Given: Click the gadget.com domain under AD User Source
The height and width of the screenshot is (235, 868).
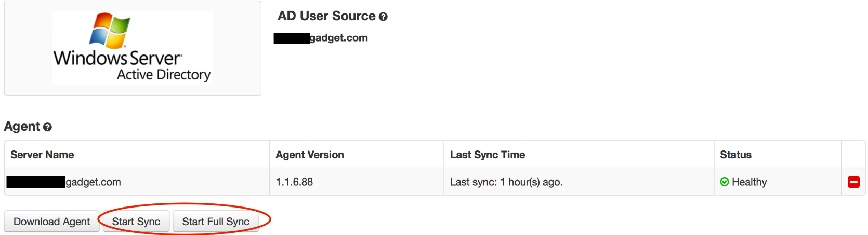Looking at the screenshot, I should coord(338,38).
